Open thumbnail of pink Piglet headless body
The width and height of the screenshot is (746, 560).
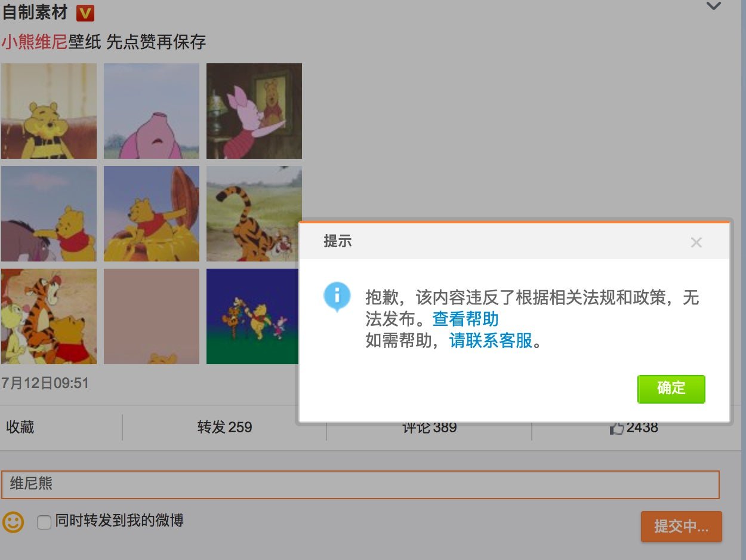tap(152, 111)
